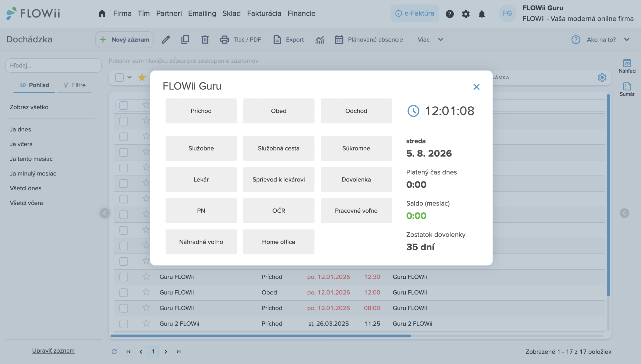Open the Sklad menu
The width and height of the screenshot is (641, 364).
[232, 14]
